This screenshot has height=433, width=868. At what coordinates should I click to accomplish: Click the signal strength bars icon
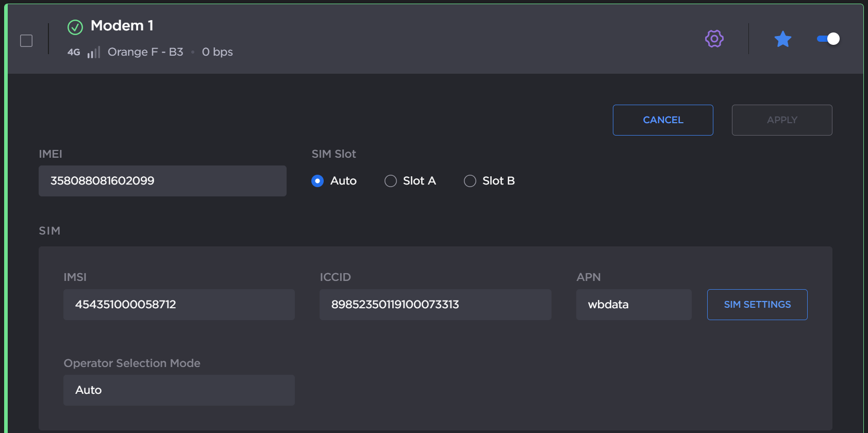click(93, 52)
